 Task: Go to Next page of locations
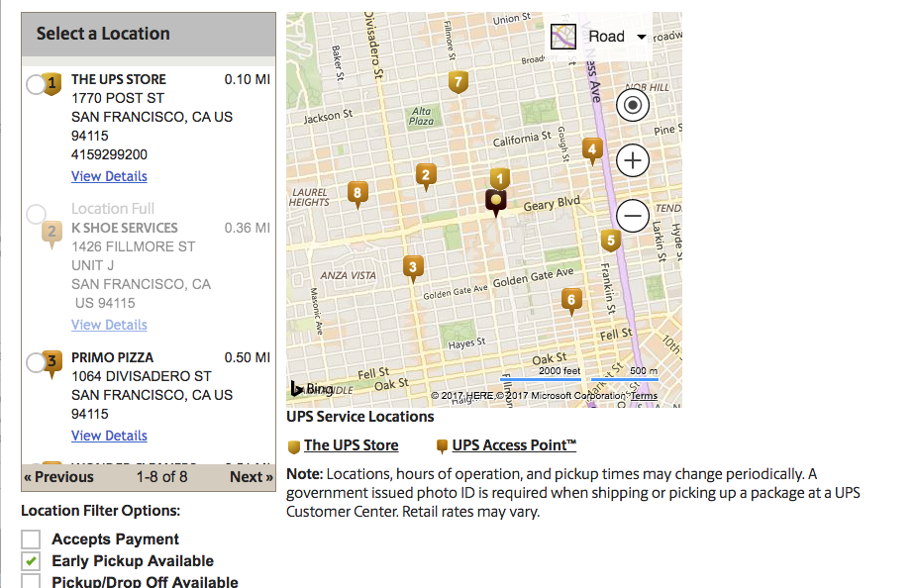(251, 477)
